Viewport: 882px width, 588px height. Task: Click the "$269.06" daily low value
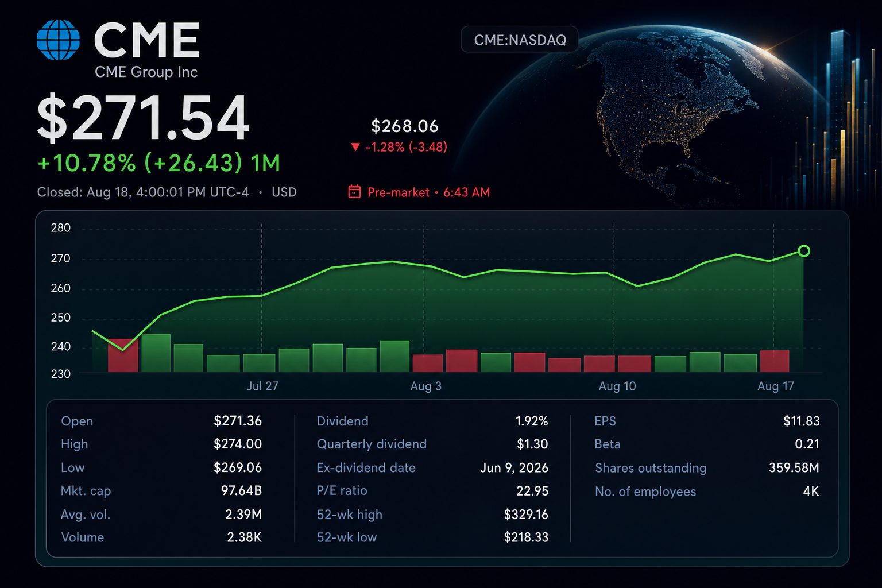238,467
